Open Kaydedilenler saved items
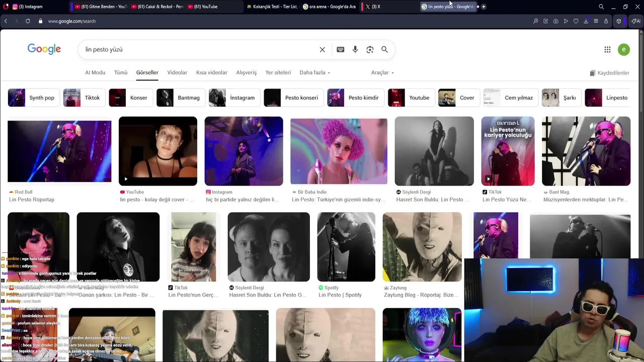Image resolution: width=644 pixels, height=362 pixels. 610,73
